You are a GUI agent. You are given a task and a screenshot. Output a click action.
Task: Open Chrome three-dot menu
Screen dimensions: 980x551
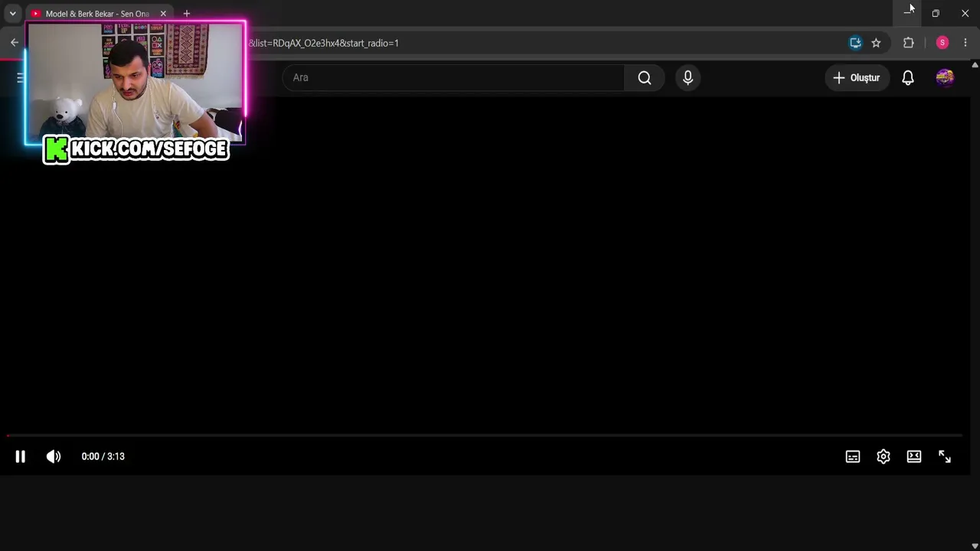pyautogui.click(x=965, y=43)
